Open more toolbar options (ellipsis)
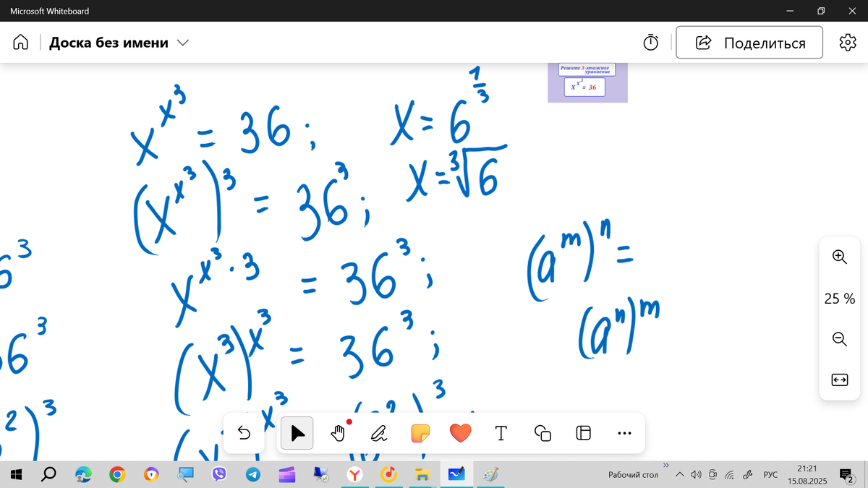The image size is (868, 488). [625, 434]
